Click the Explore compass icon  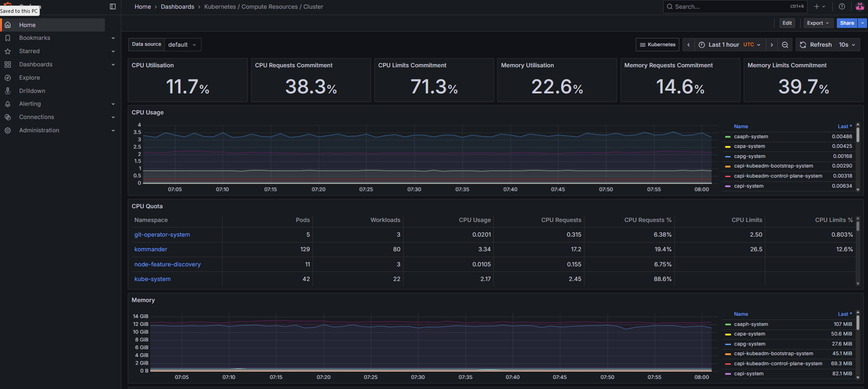(8, 78)
